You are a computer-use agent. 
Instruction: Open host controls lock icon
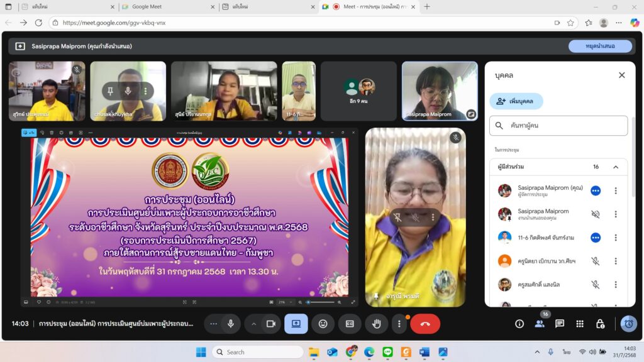(x=600, y=324)
